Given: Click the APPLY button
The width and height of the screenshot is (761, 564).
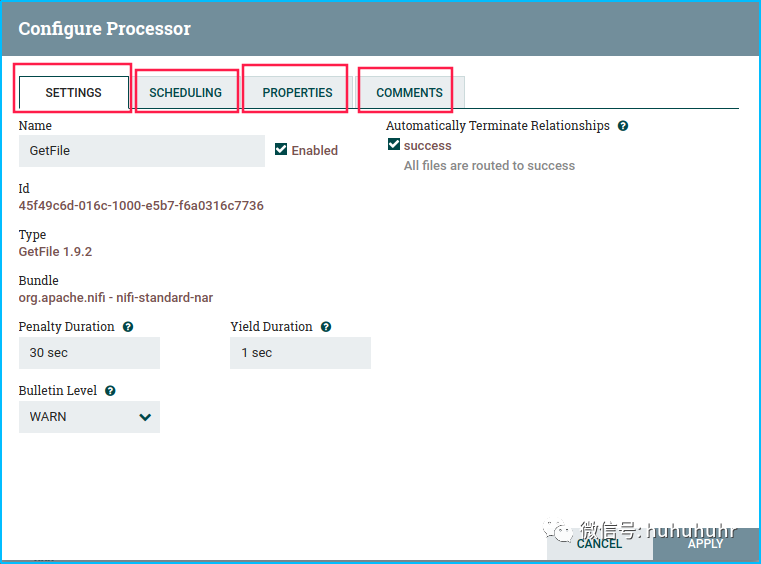Looking at the screenshot, I should point(705,544).
